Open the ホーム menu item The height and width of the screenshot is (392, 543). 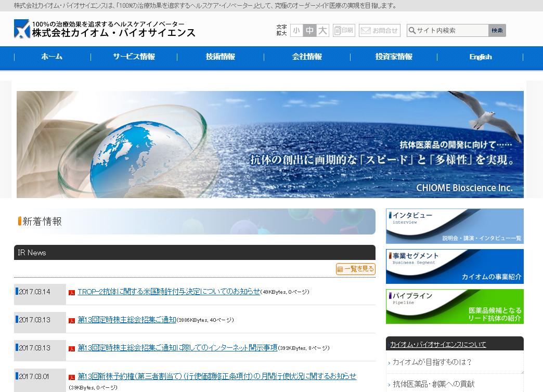[x=52, y=57]
